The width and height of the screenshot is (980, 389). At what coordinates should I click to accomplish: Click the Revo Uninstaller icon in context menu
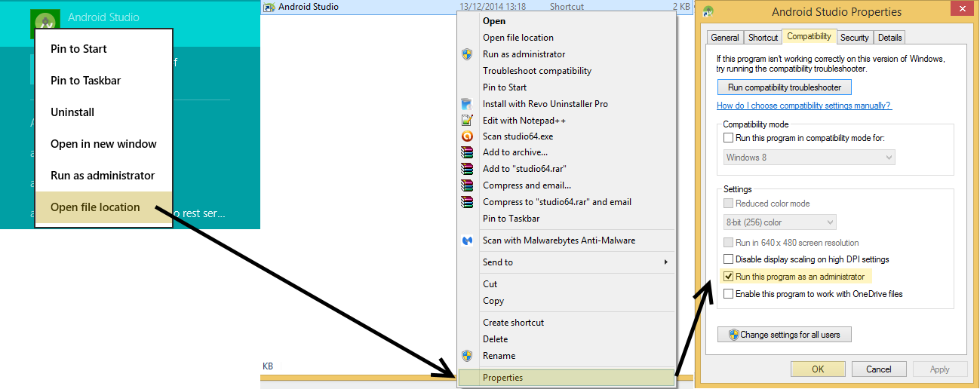click(467, 104)
